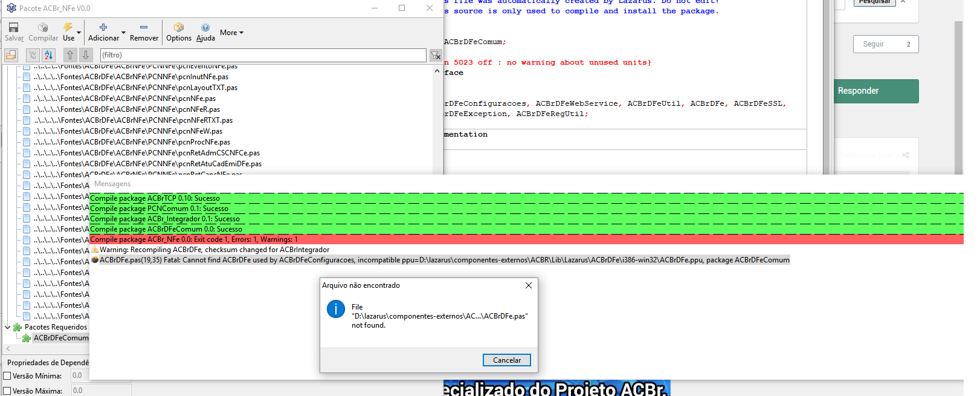Close the Arquivo não encontrado dialog
The height and width of the screenshot is (396, 980).
tap(529, 285)
